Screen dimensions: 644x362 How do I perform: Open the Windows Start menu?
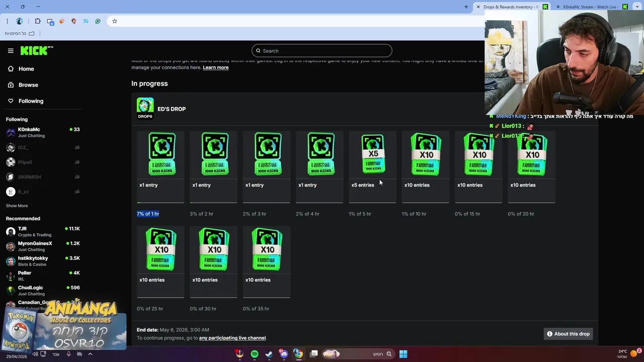point(403,354)
